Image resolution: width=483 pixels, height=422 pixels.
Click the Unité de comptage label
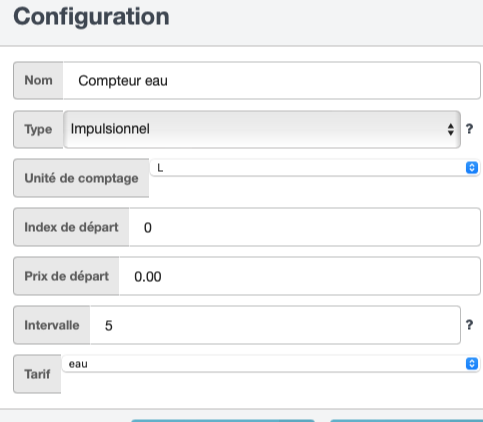pyautogui.click(x=81, y=178)
